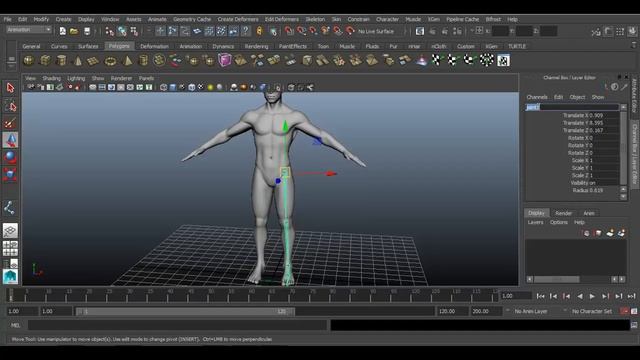
Task: Click the channel box scroll down arrow
Action: [x=623, y=197]
